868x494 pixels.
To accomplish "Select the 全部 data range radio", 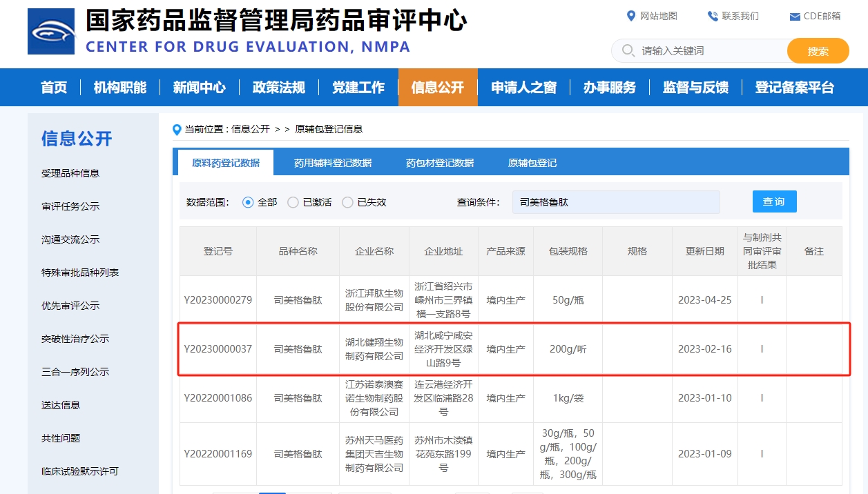I will 249,202.
